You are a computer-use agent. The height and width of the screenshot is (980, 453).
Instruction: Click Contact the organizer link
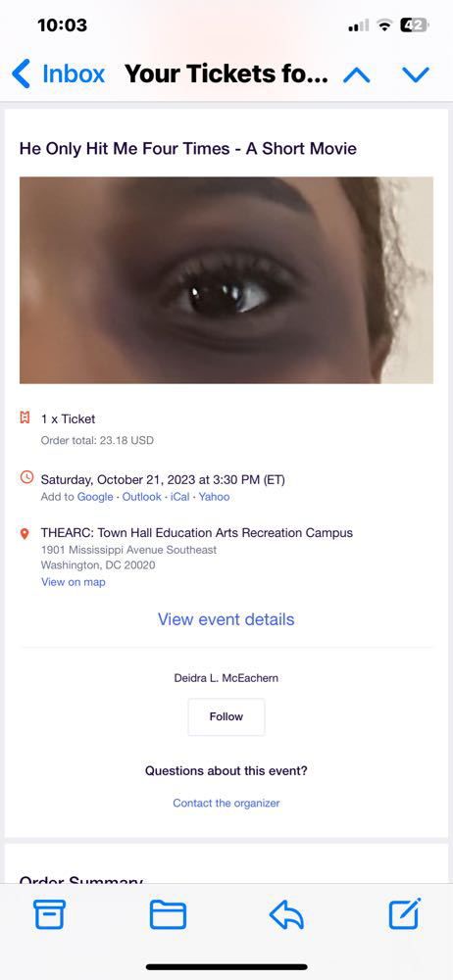(226, 804)
